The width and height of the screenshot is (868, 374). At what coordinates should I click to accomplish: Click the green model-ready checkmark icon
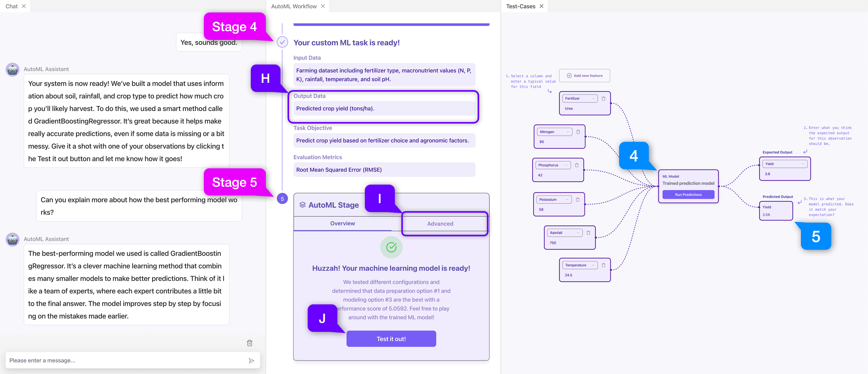click(x=391, y=247)
